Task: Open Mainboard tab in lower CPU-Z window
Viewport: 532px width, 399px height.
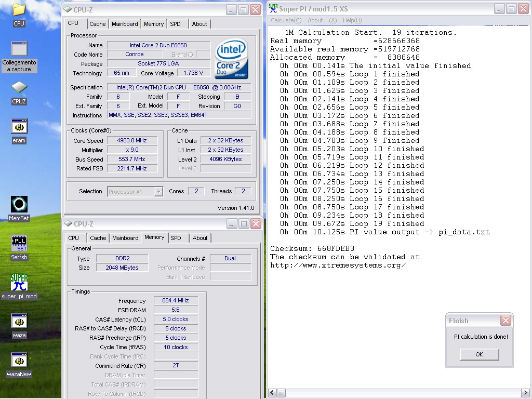Action: (125, 238)
